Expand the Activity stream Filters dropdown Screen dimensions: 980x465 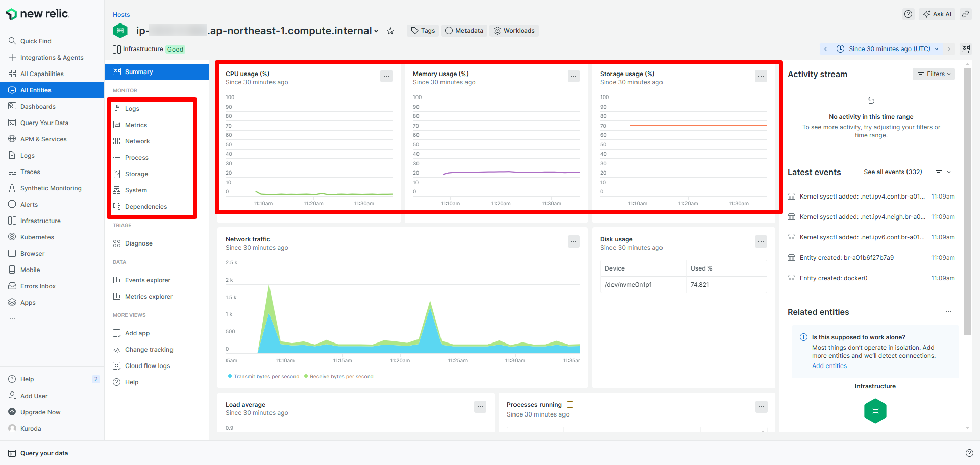[934, 74]
